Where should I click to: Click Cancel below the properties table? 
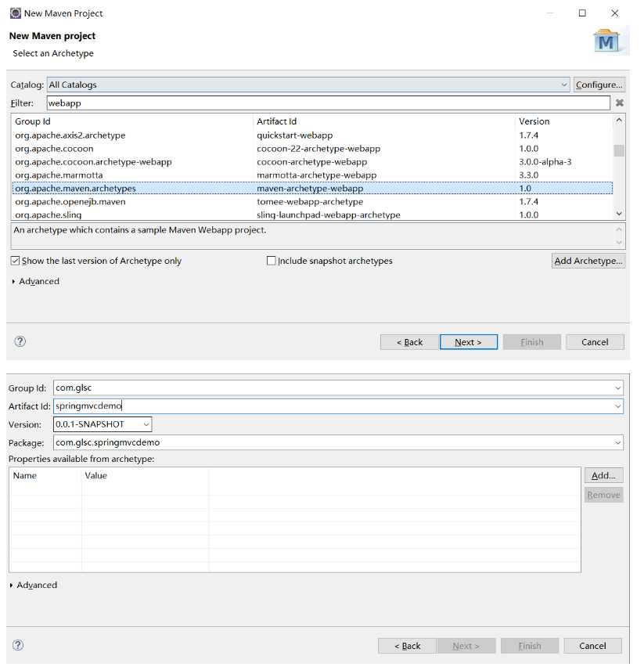point(592,646)
